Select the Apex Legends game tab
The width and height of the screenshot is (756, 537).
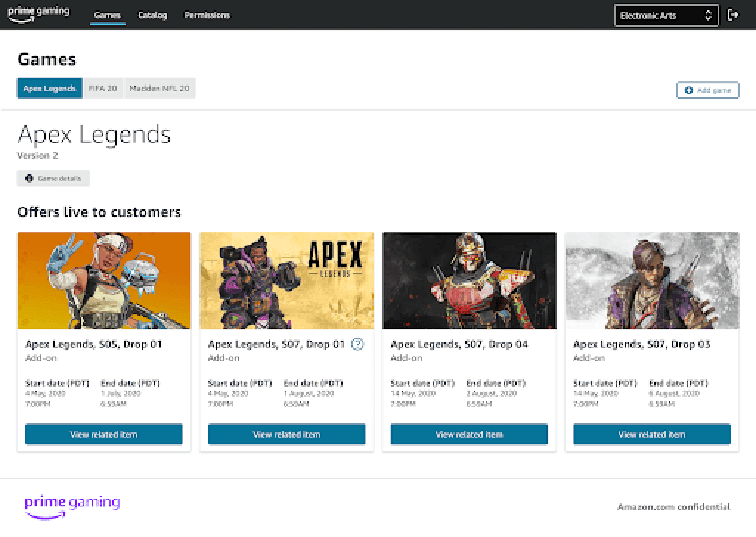49,88
